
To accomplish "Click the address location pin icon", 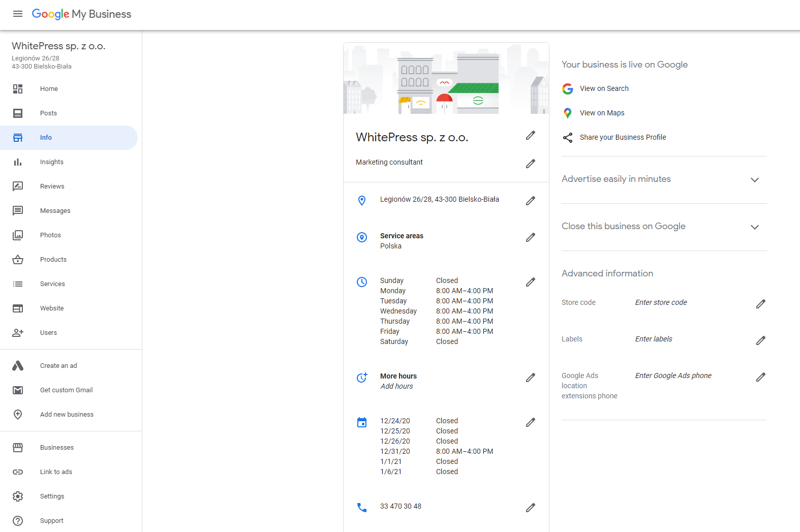I will pos(362,201).
